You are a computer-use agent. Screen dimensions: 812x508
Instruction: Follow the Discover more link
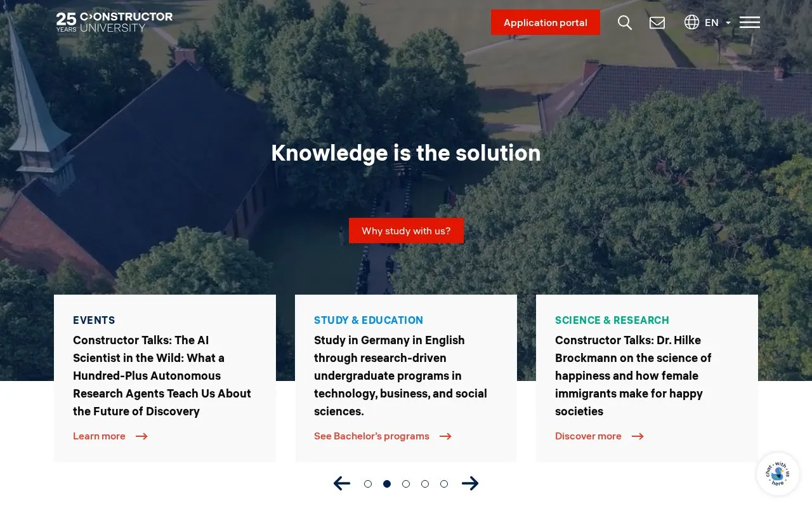click(x=588, y=436)
